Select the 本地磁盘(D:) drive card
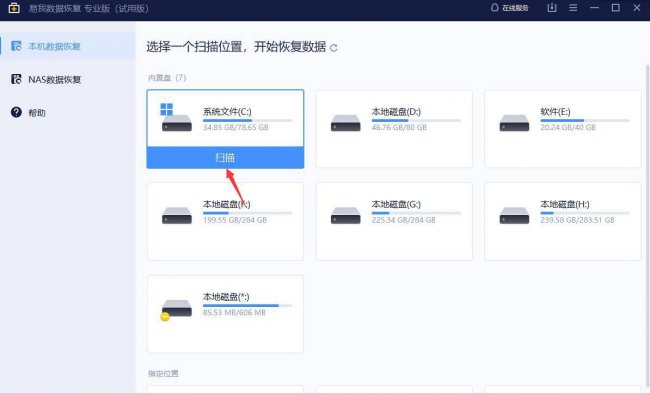 click(x=394, y=129)
